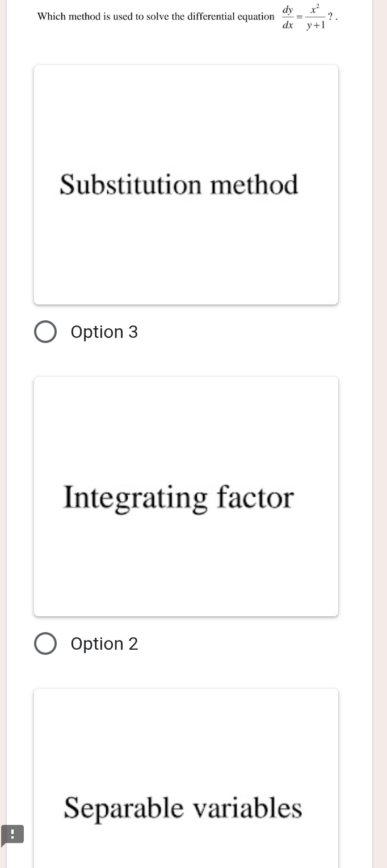Choose the radio button beside Substitution method card
Viewport: 387px width, 868px height.
(x=45, y=332)
